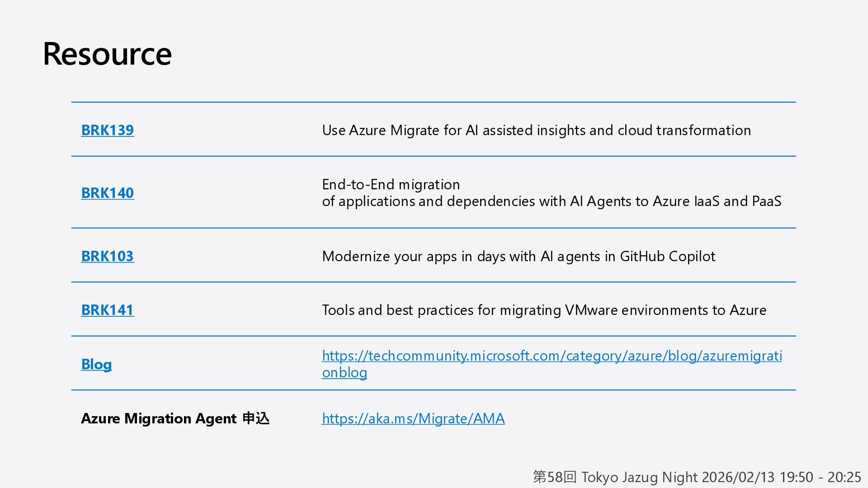Follow the BRK103 hyperlink

(x=108, y=256)
